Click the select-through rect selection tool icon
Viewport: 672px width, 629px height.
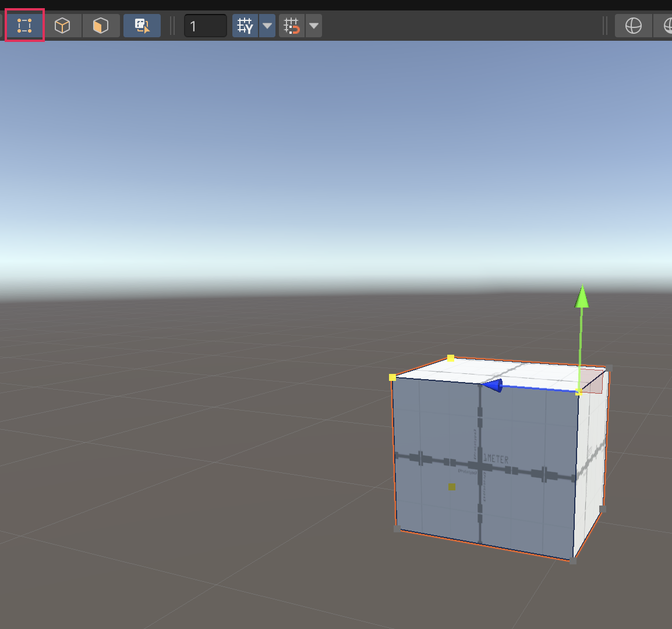[142, 26]
